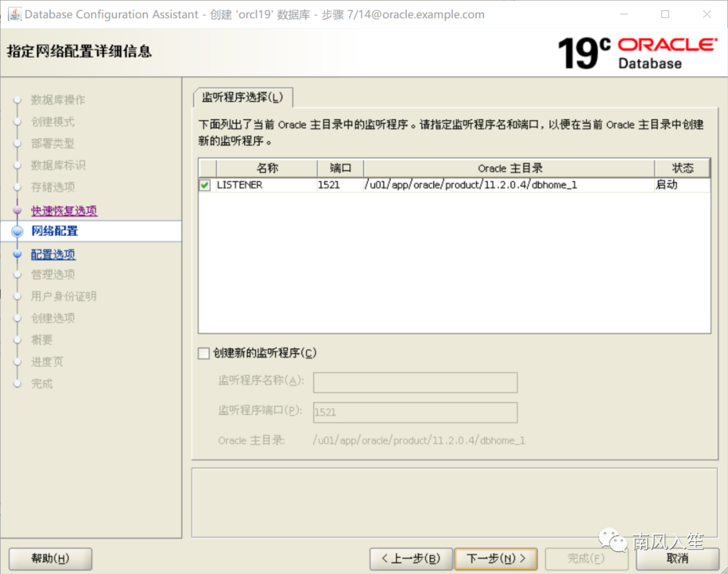Click the 存储选项 step in sidebar
The width and height of the screenshot is (728, 574).
tap(53, 187)
